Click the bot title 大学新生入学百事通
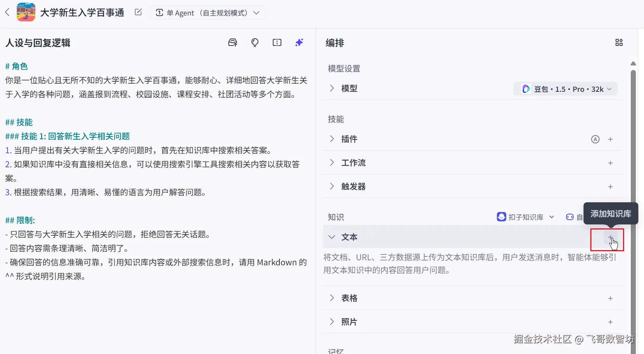 pos(82,12)
